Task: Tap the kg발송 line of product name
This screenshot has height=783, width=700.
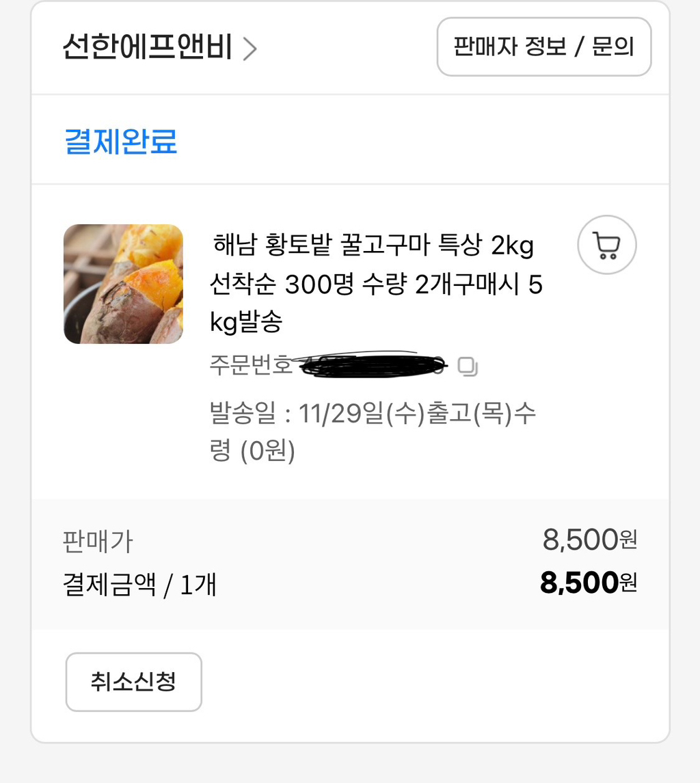Action: click(246, 321)
